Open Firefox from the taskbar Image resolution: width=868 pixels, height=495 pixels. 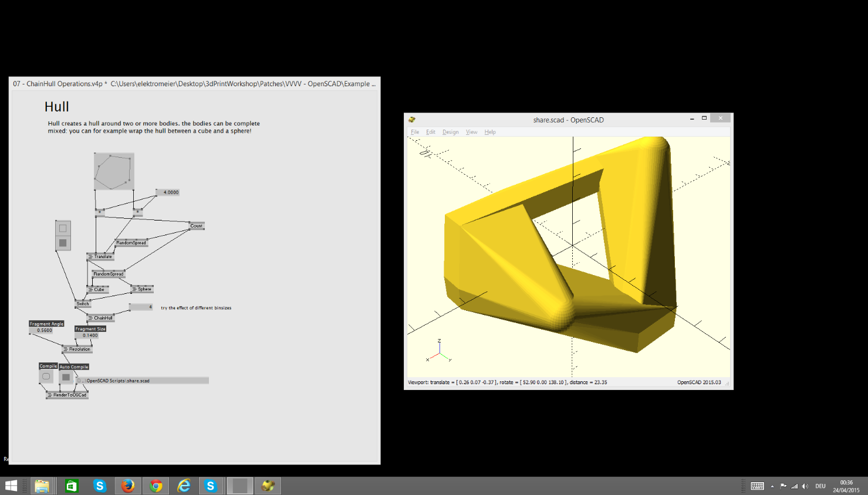coord(128,486)
